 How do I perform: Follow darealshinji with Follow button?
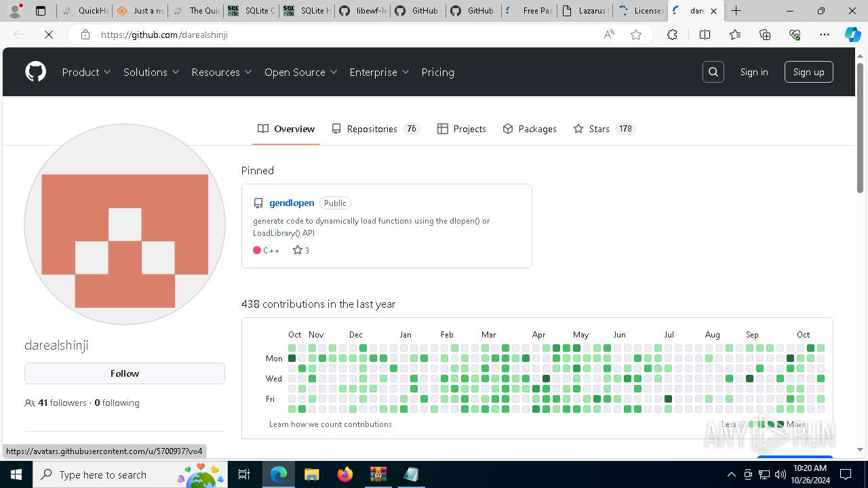(125, 373)
